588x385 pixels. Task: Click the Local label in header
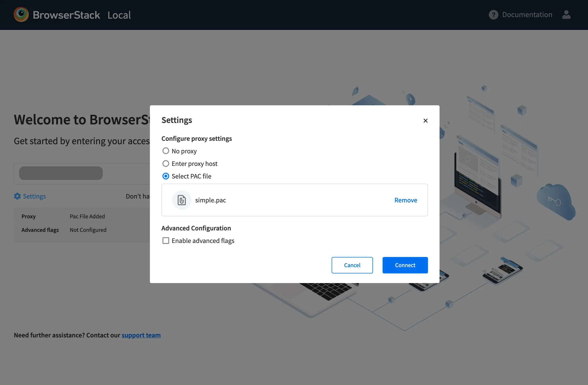pyautogui.click(x=119, y=15)
